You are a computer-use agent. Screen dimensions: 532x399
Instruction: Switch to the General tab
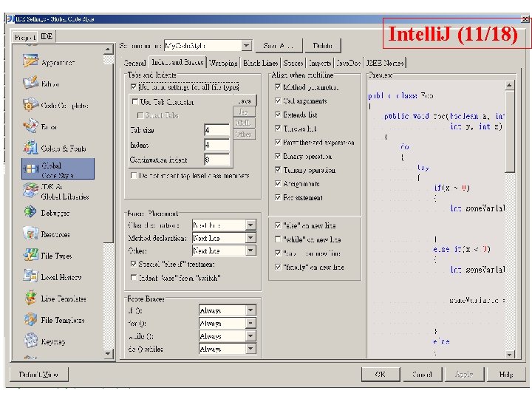[134, 63]
